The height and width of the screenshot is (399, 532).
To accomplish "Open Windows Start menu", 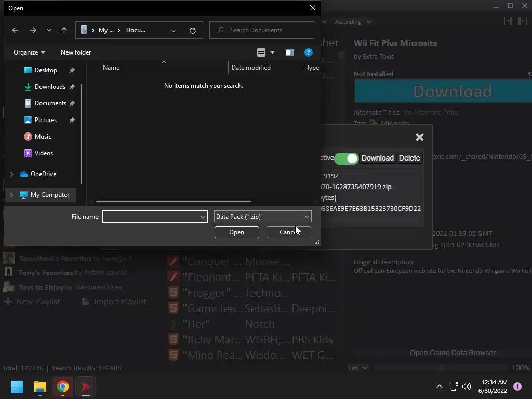I will pyautogui.click(x=17, y=387).
